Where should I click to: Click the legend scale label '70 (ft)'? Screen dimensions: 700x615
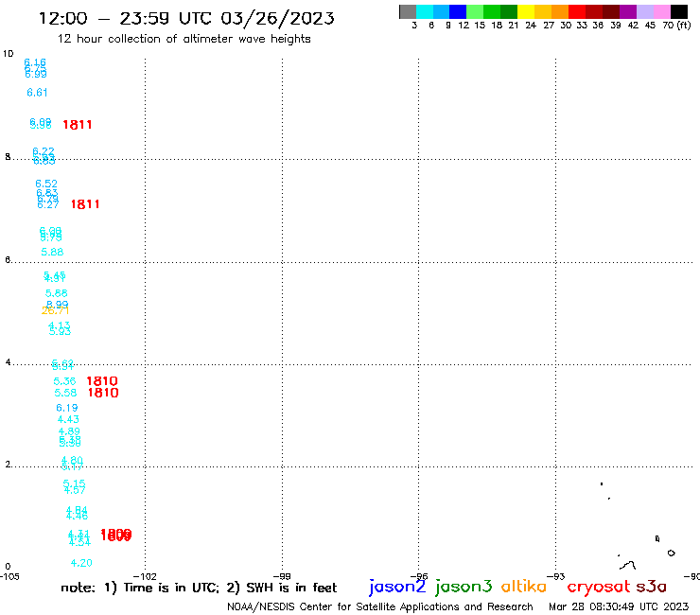[x=676, y=26]
